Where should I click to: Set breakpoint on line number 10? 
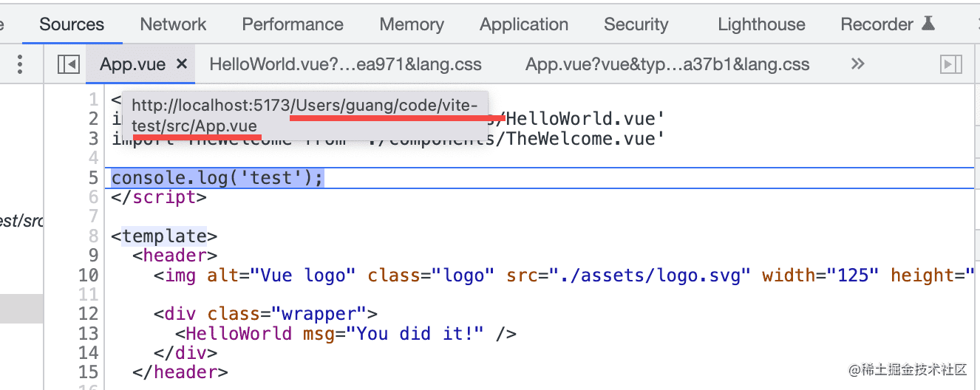click(88, 276)
